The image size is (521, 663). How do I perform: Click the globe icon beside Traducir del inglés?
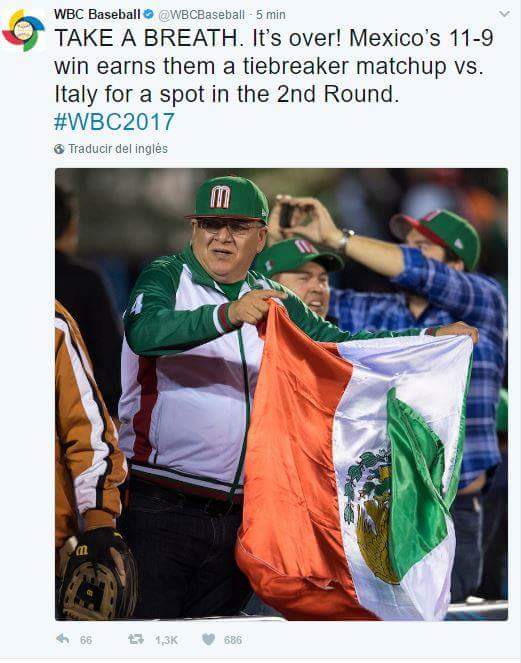[59, 149]
